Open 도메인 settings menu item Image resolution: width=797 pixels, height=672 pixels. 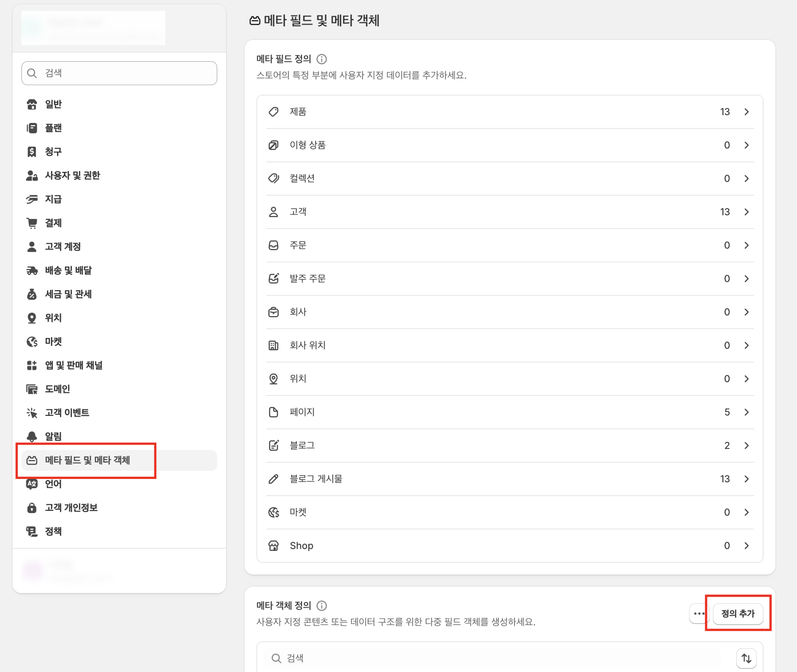click(x=57, y=389)
